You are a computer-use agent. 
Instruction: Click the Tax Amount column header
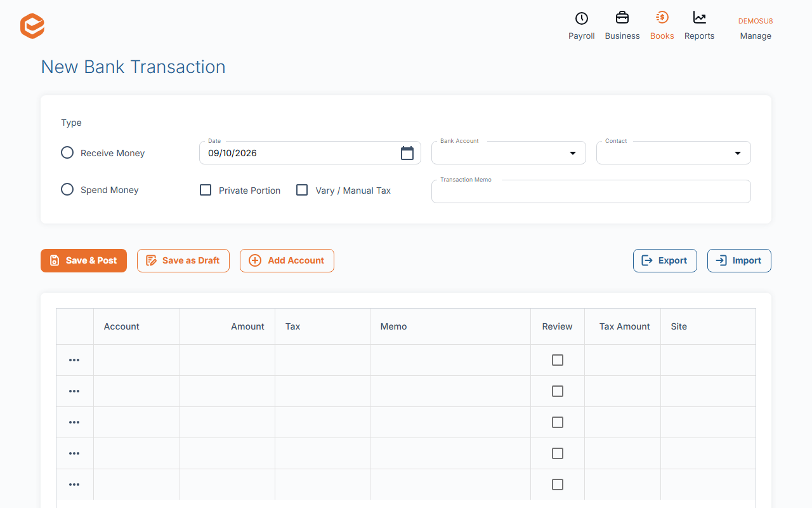(x=622, y=326)
